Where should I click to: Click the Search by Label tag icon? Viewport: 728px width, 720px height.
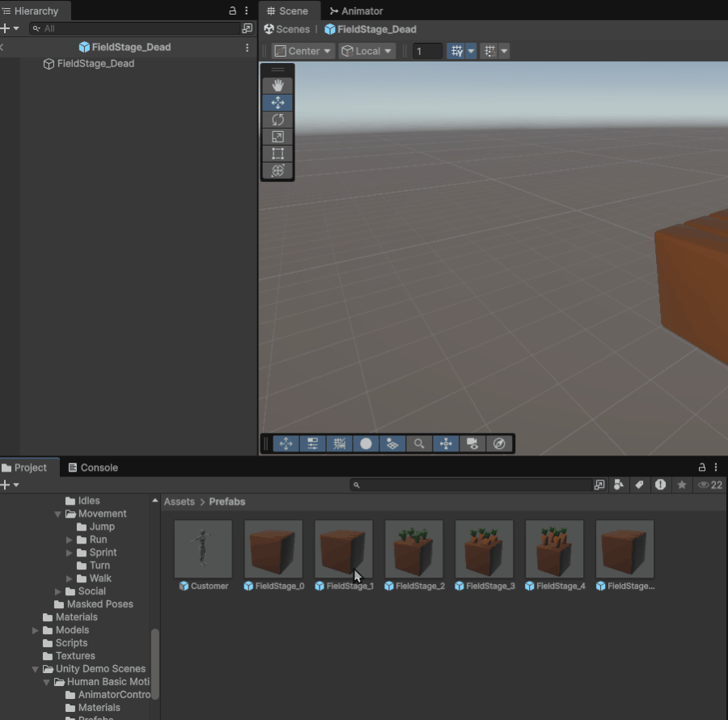click(639, 485)
